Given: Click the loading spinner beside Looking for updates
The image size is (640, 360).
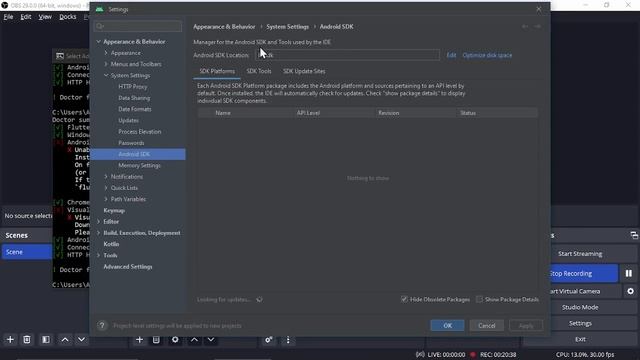Looking at the screenshot, I should click(260, 300).
